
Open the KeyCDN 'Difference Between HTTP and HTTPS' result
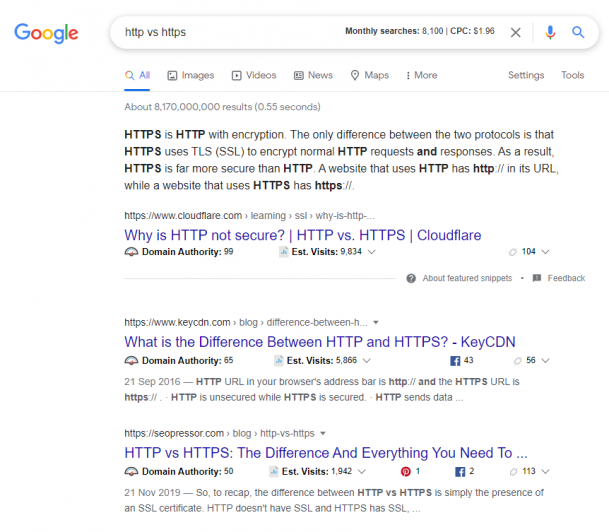320,342
